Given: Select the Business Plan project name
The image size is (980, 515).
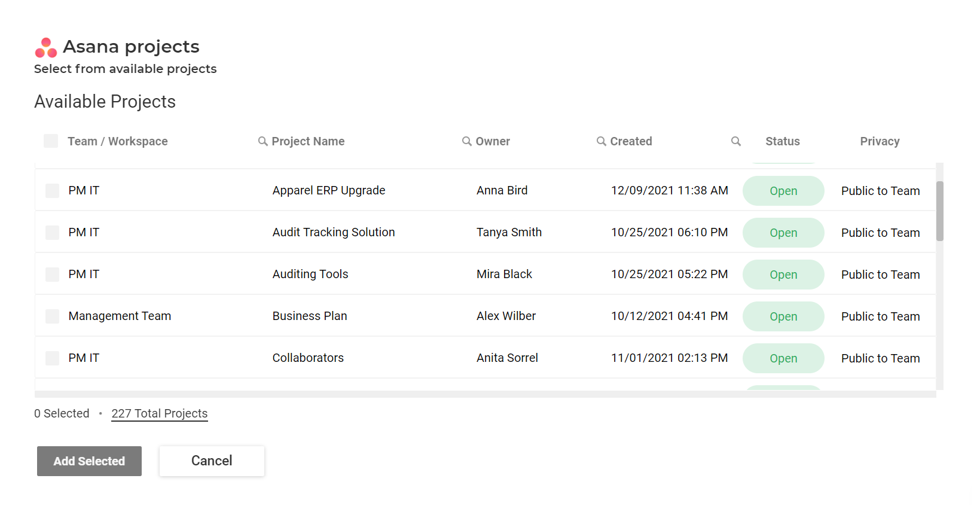Looking at the screenshot, I should coord(310,316).
